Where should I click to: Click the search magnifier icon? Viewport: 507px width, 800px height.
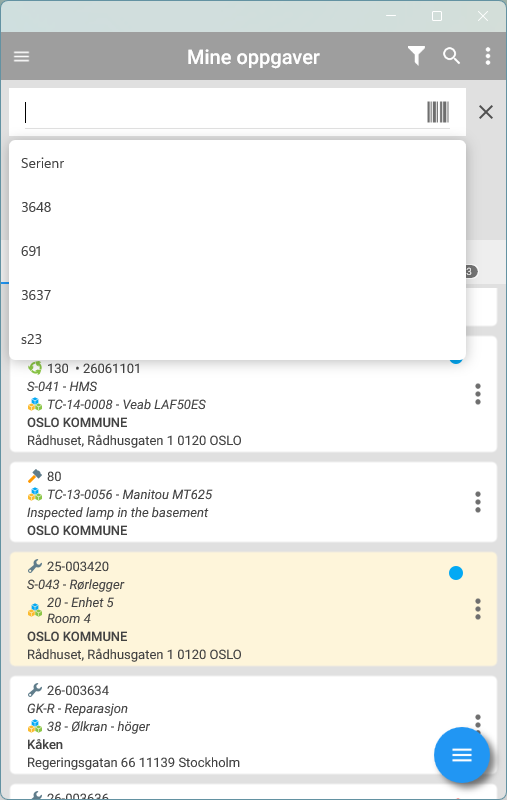[451, 56]
